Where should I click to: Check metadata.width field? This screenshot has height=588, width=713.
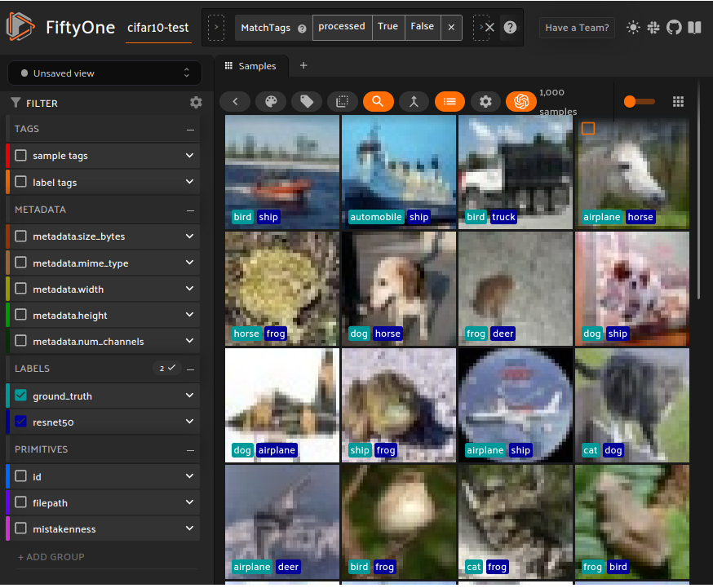[x=21, y=289]
